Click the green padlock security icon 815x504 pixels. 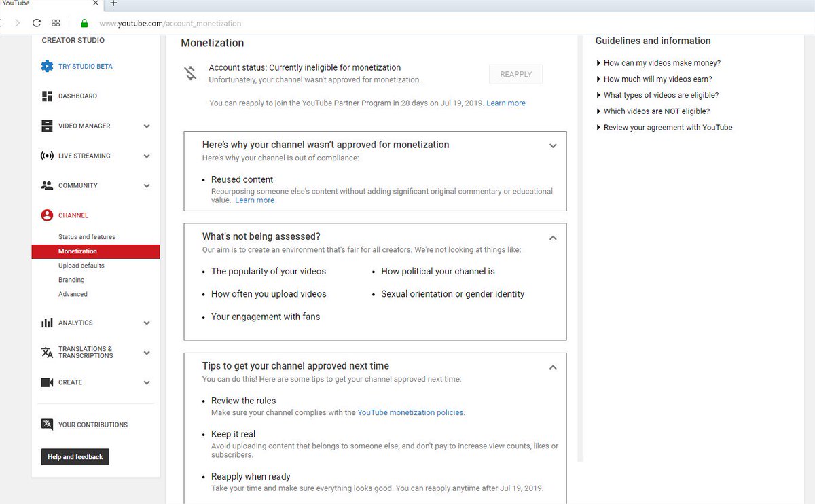click(84, 23)
